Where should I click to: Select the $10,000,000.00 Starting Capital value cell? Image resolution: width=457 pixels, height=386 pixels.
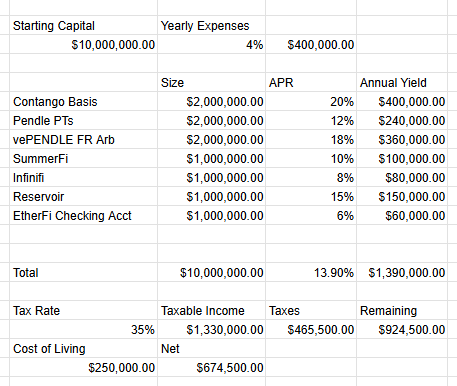pos(83,44)
